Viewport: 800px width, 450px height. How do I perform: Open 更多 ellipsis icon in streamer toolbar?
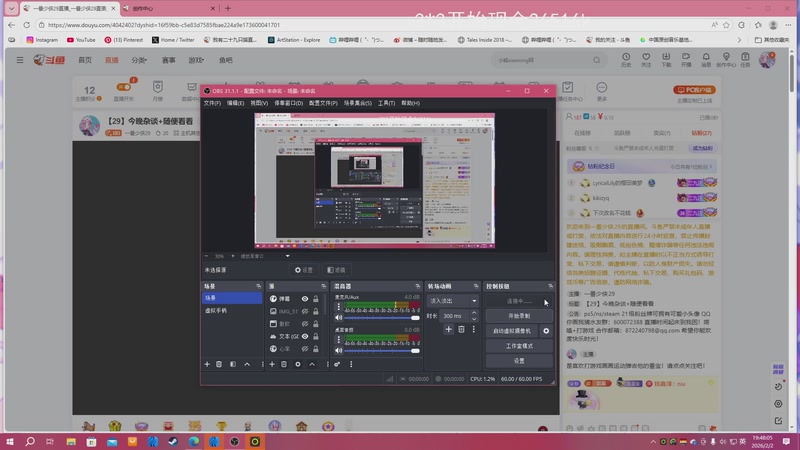602,91
